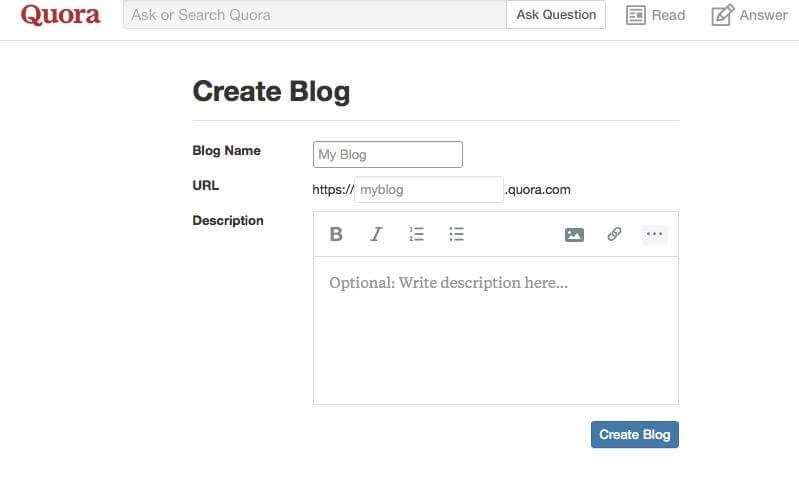The width and height of the screenshot is (799, 489).
Task: Click the description text area
Action: 496,330
